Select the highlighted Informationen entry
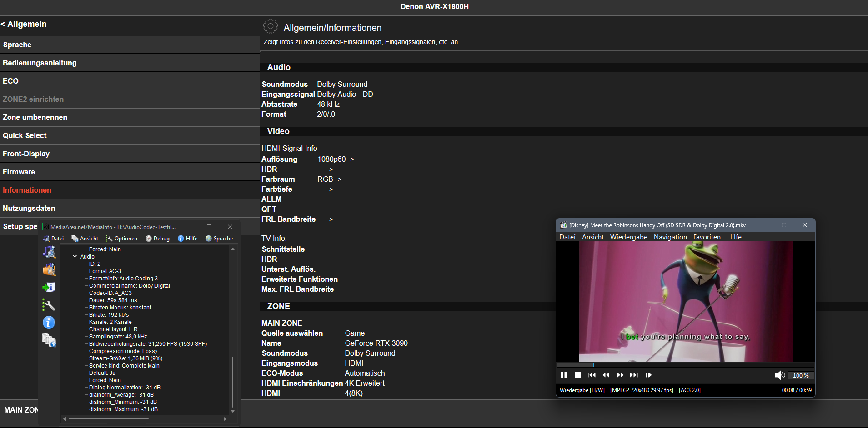Image resolution: width=868 pixels, height=428 pixels. point(130,190)
